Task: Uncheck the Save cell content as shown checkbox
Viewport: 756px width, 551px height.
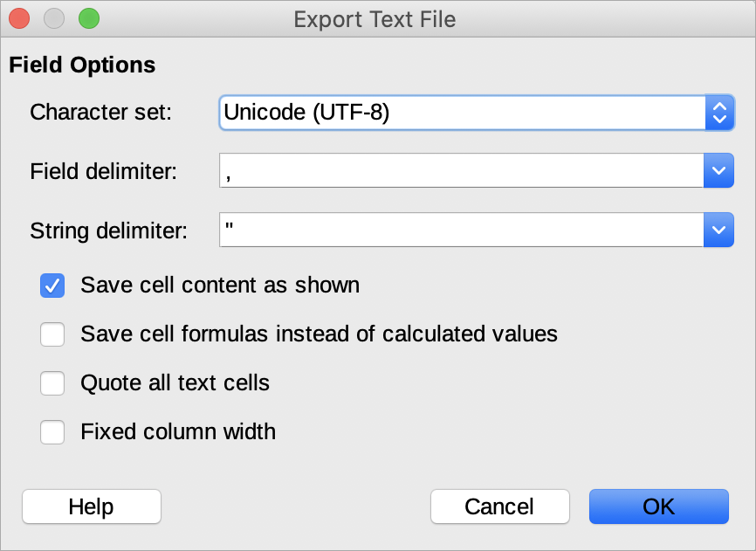Action: (52, 286)
